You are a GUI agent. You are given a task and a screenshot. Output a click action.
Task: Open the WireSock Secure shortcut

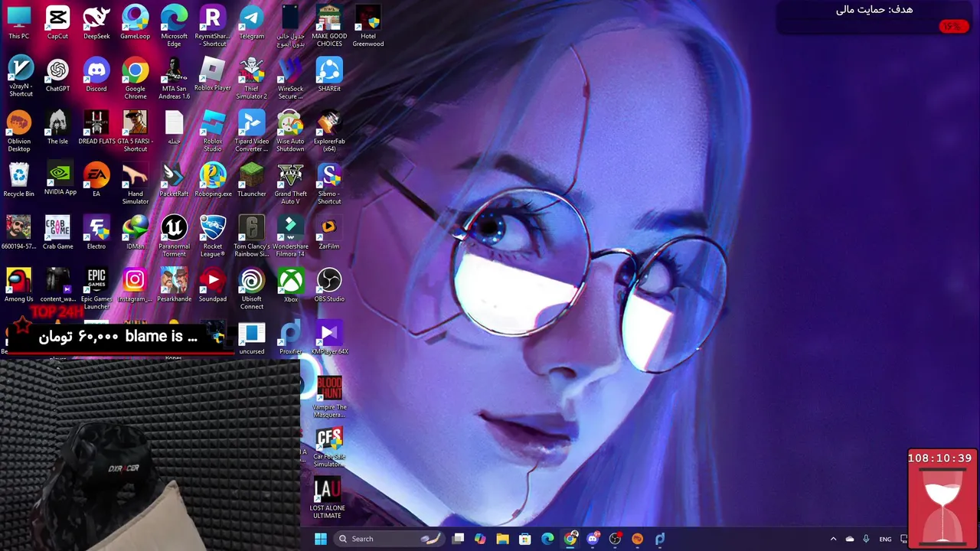point(291,78)
